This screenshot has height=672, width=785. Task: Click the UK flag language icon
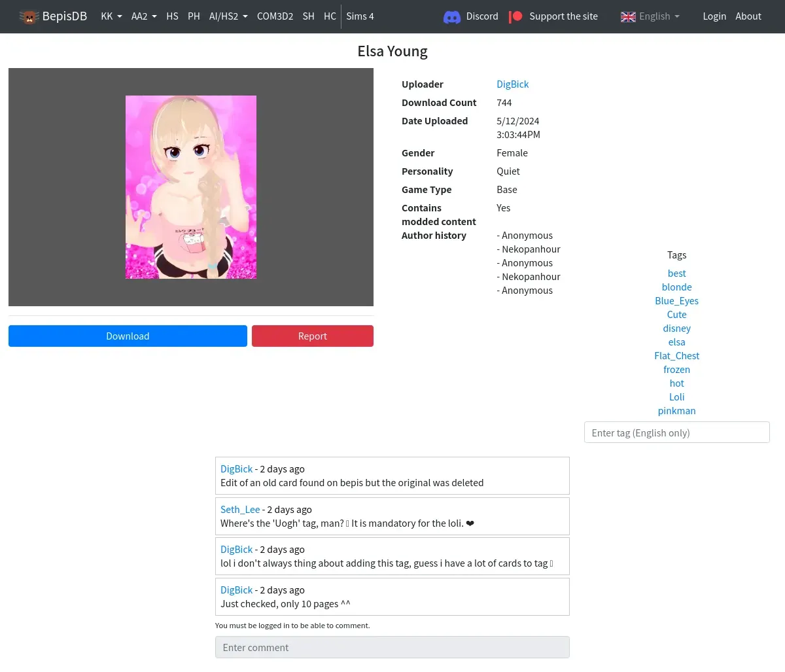628,17
